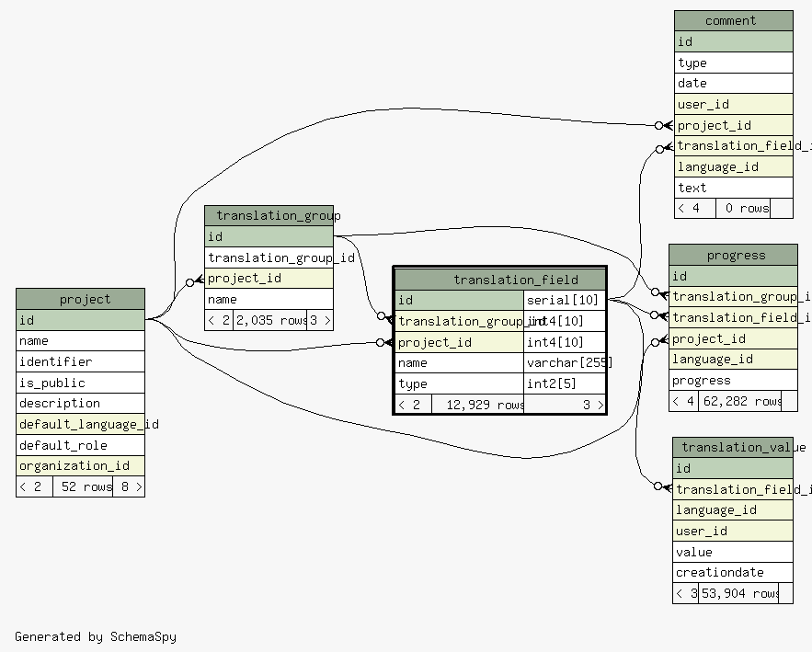812x652 pixels.
Task: Click the "8 >" children count in project
Action: click(x=129, y=486)
